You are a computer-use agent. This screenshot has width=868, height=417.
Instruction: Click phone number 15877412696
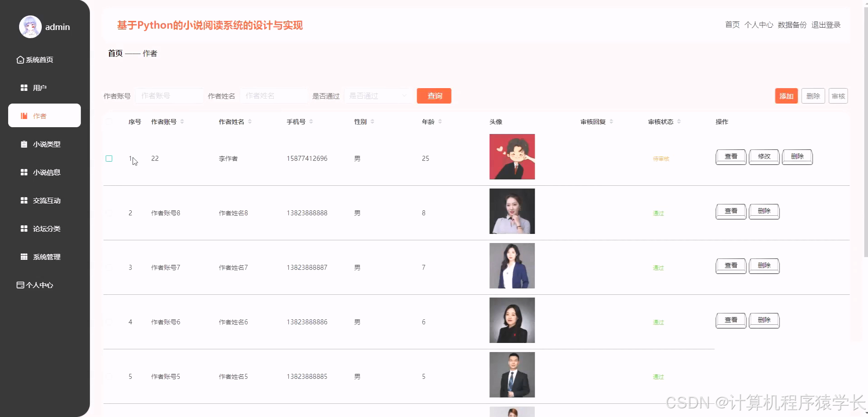pyautogui.click(x=307, y=159)
